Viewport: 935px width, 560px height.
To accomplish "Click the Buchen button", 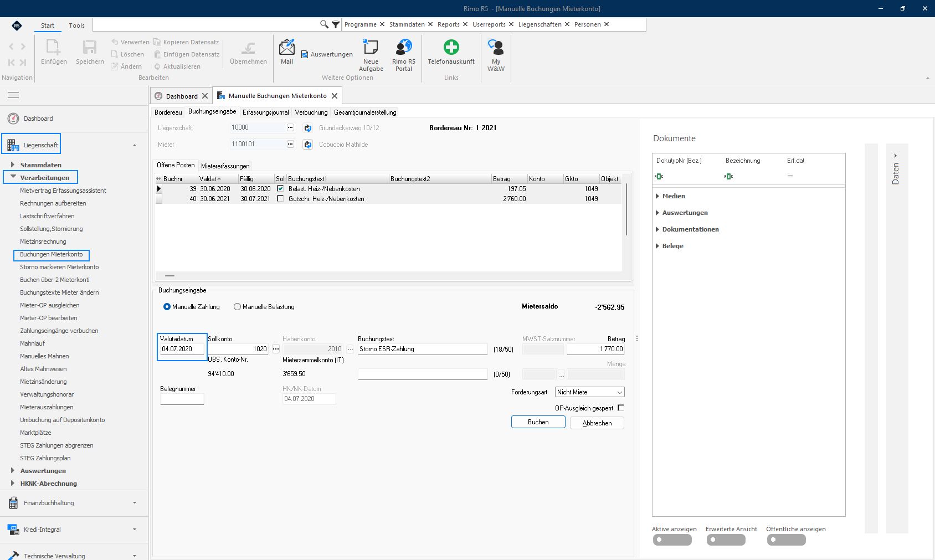I will tap(538, 422).
